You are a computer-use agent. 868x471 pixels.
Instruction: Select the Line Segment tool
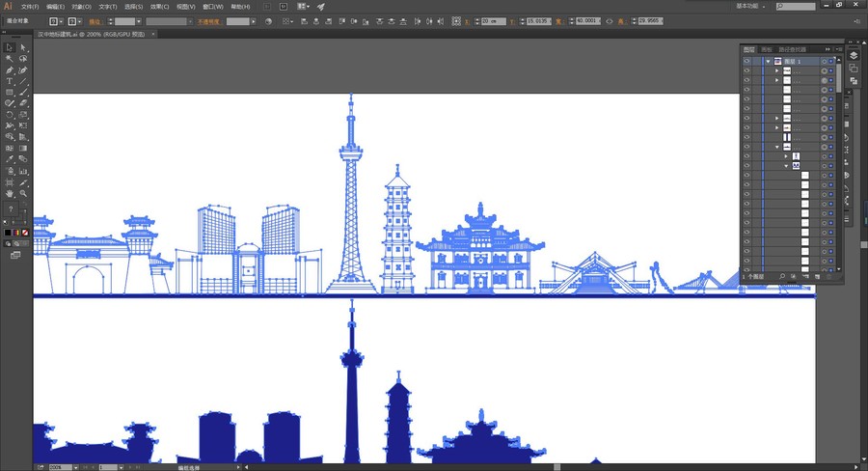(23, 81)
